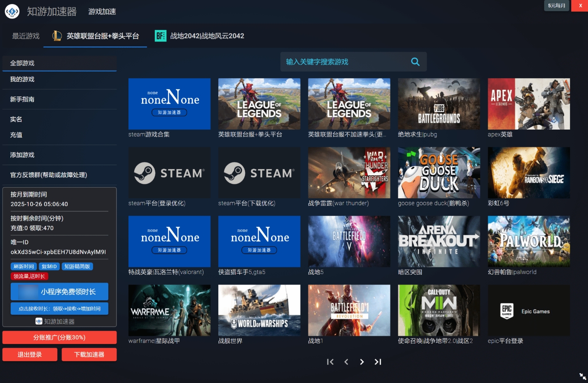Viewport: 588px width, 383px height.
Task: Open the 战地5 Battlefield V tile
Action: click(349, 241)
